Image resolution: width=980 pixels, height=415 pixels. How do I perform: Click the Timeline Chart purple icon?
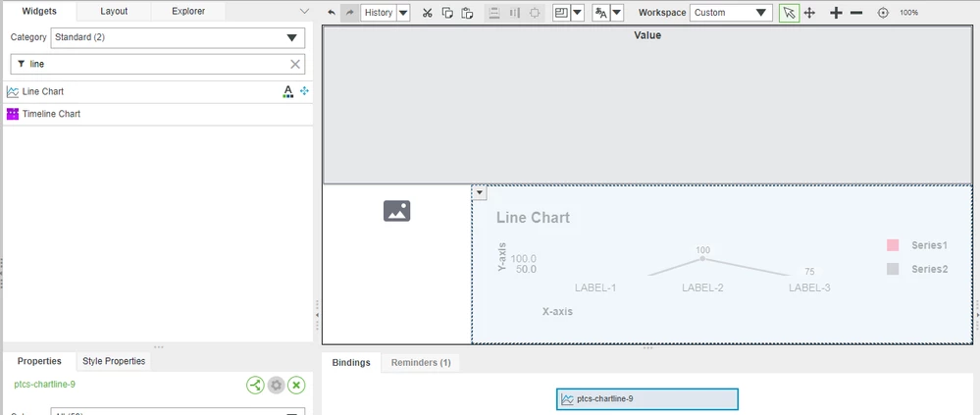(13, 114)
